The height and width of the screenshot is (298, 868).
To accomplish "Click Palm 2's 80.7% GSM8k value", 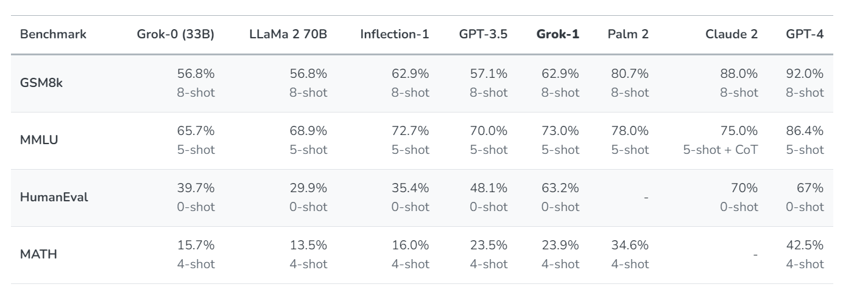I will (630, 74).
